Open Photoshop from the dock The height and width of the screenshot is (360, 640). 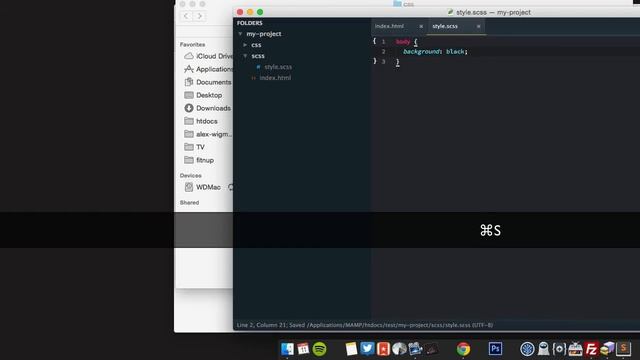pyautogui.click(x=495, y=349)
